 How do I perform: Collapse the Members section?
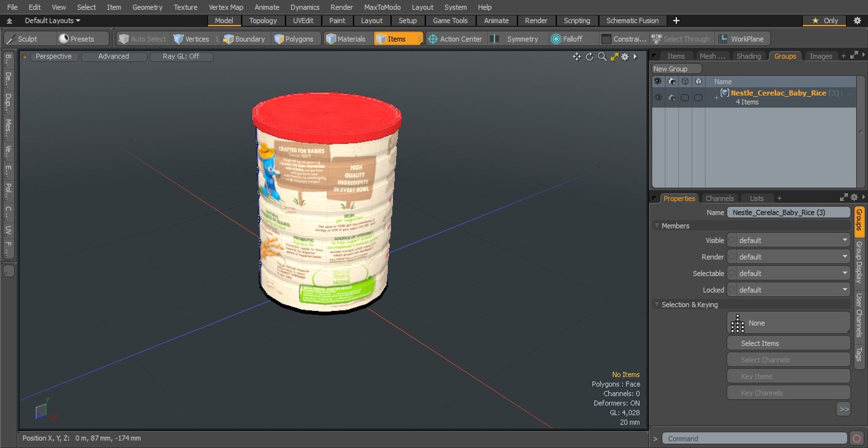657,225
